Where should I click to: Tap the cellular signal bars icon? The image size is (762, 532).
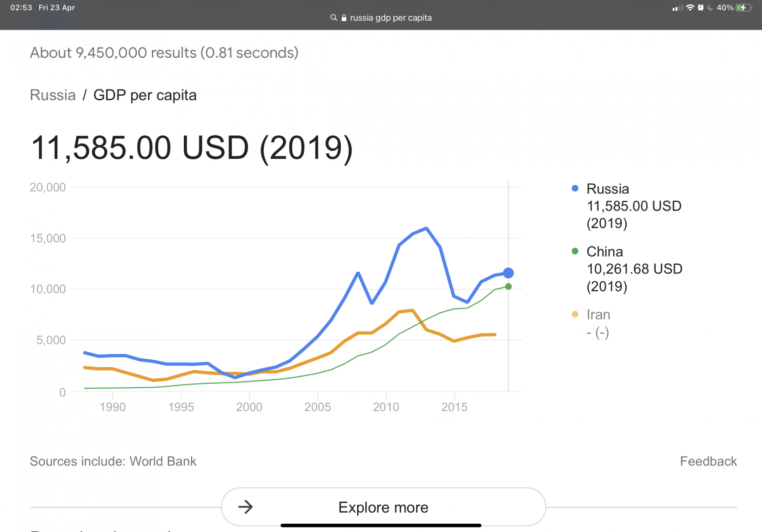click(x=677, y=8)
